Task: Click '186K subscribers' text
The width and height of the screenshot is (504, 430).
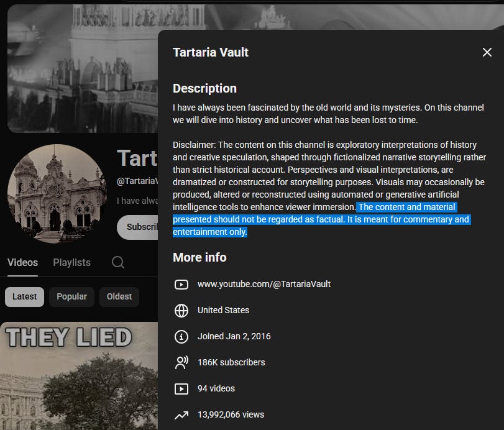Action: tap(231, 362)
